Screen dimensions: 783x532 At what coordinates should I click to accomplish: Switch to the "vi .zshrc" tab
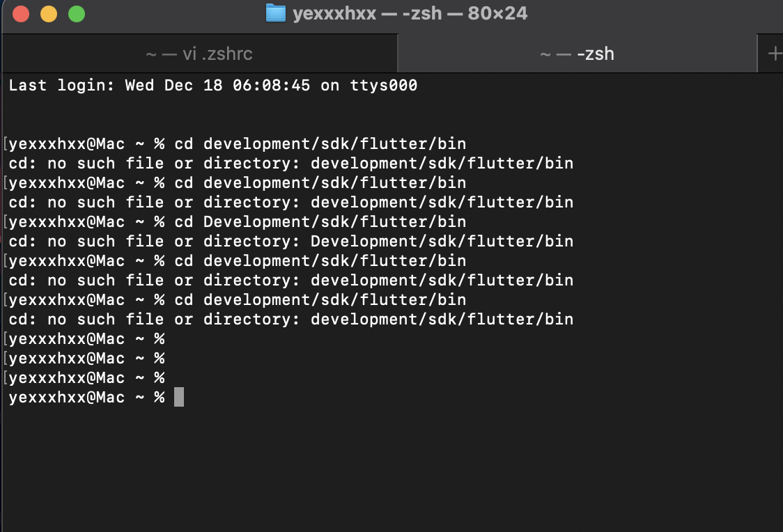point(199,54)
